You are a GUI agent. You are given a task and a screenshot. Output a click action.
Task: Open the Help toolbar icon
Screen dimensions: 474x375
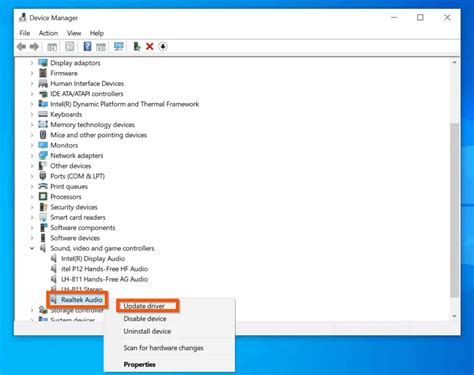click(87, 46)
